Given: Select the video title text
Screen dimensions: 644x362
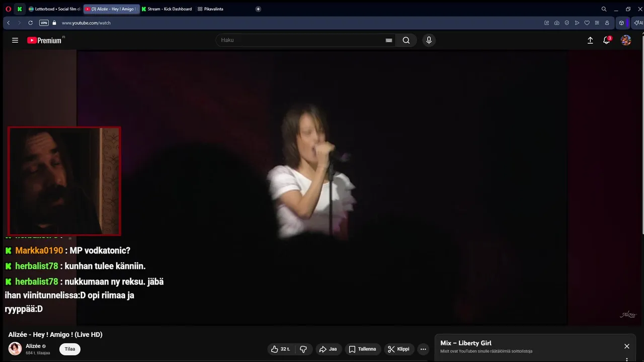Looking at the screenshot, I should coord(55,335).
